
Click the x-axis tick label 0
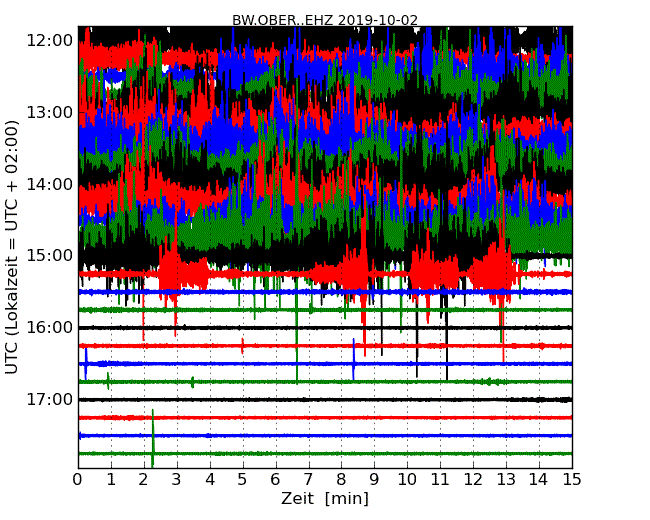78,479
